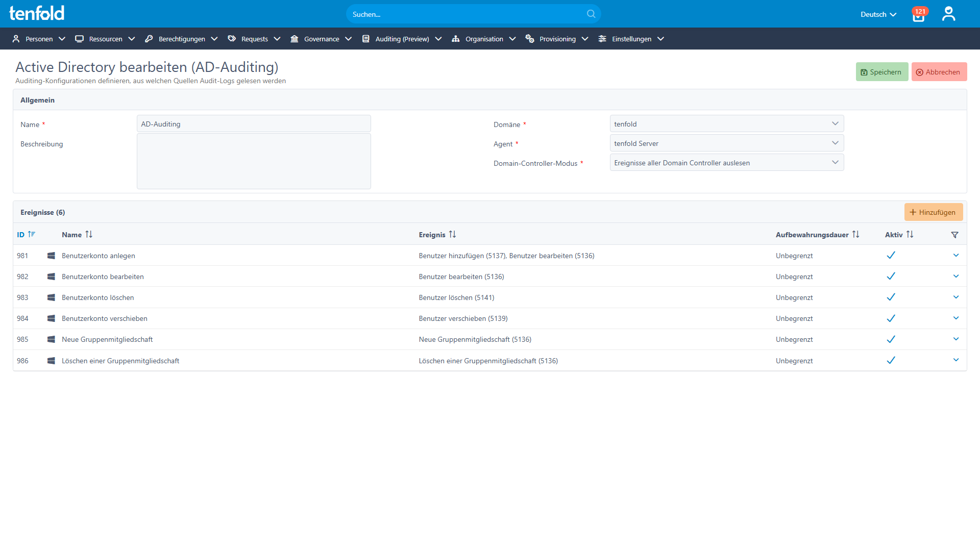This screenshot has height=551, width=980.
Task: Open the Auditing (Preview) menu
Action: (x=401, y=39)
